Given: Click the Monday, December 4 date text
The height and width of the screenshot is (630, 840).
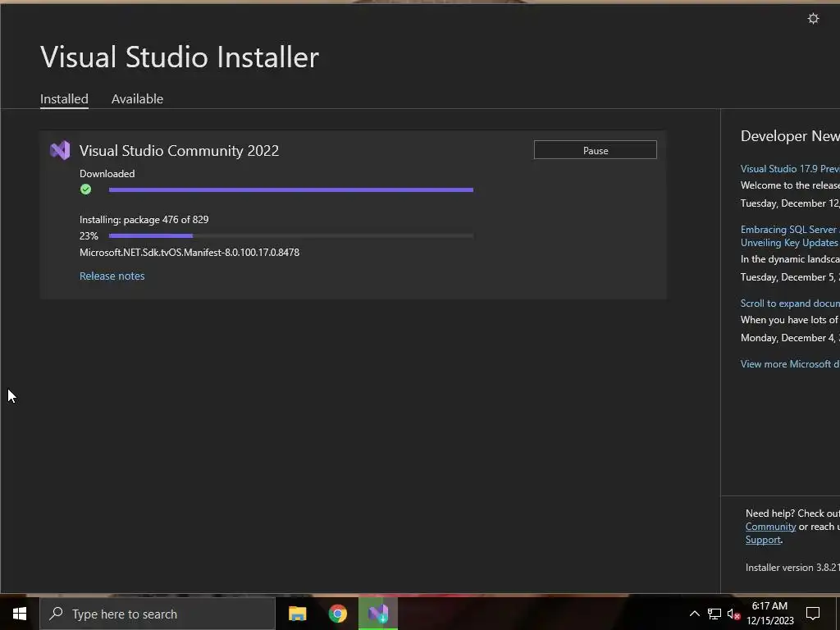Looking at the screenshot, I should click(x=790, y=338).
